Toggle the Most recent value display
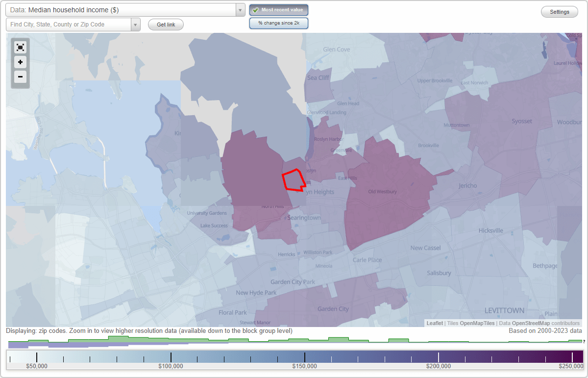Image resolution: width=588 pixels, height=378 pixels. (279, 9)
